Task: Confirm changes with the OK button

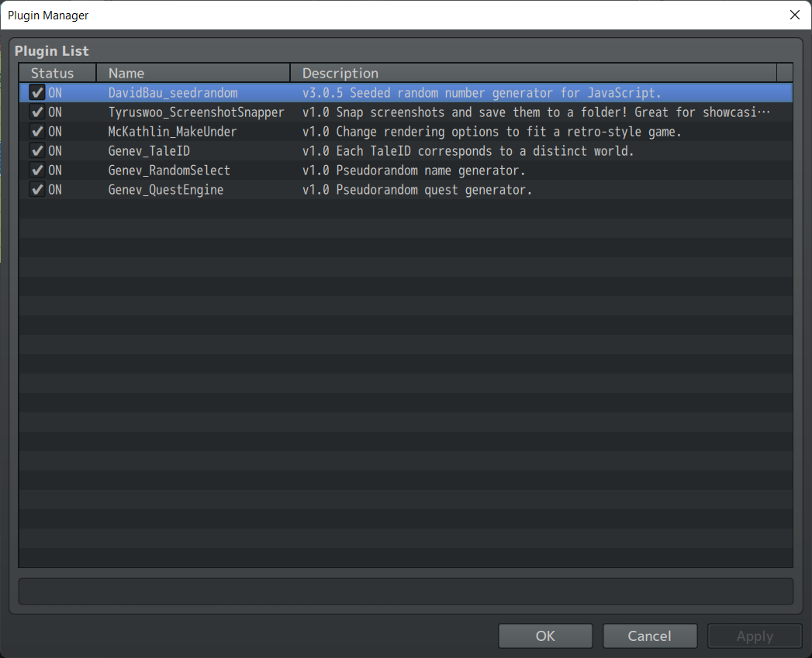Action: (x=544, y=636)
